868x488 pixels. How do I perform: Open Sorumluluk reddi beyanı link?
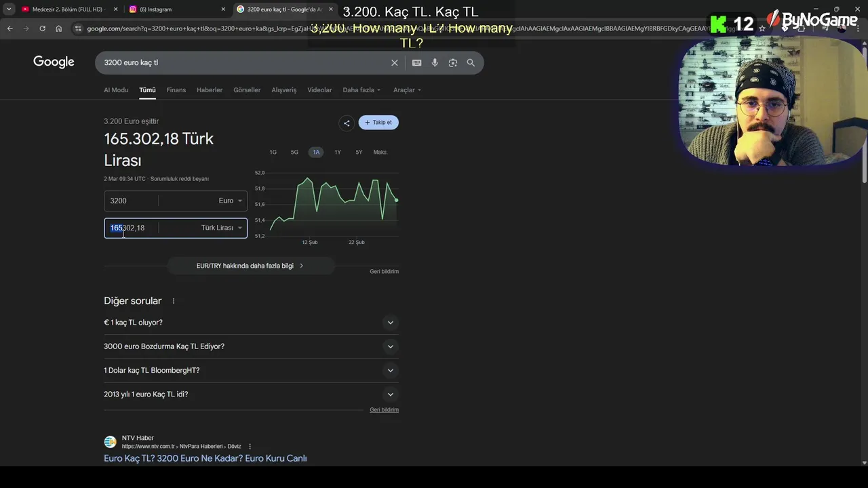pyautogui.click(x=180, y=179)
